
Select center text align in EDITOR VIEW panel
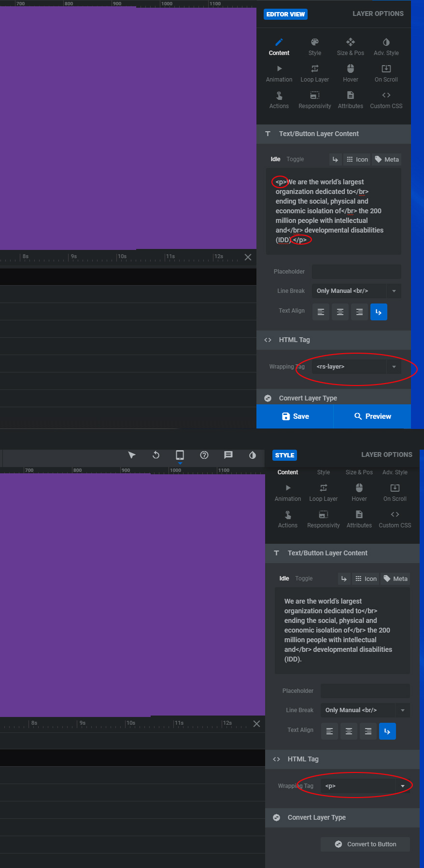point(340,312)
